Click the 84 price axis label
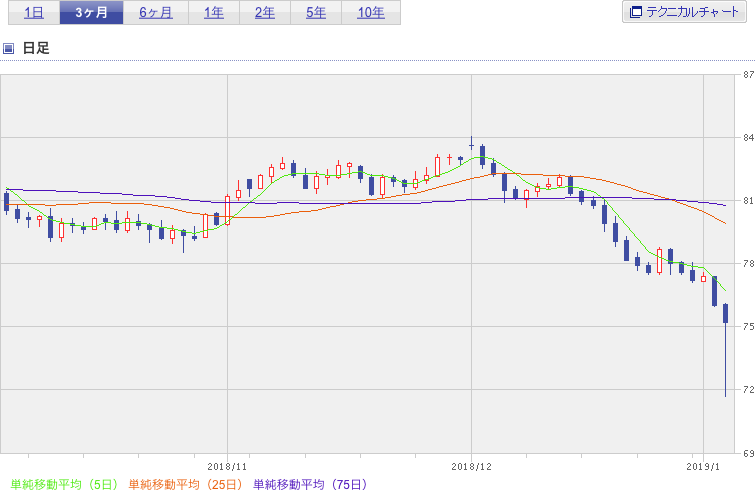The height and width of the screenshot is (493, 755). coord(748,138)
